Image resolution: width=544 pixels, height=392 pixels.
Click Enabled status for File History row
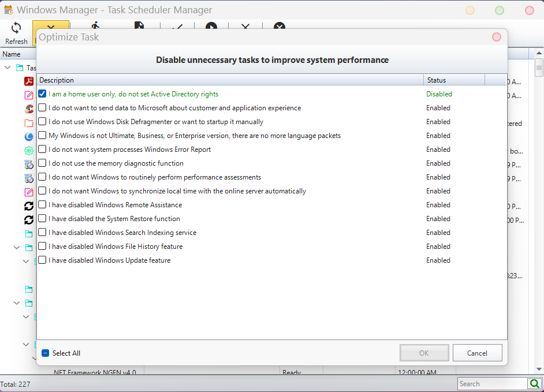coord(438,247)
